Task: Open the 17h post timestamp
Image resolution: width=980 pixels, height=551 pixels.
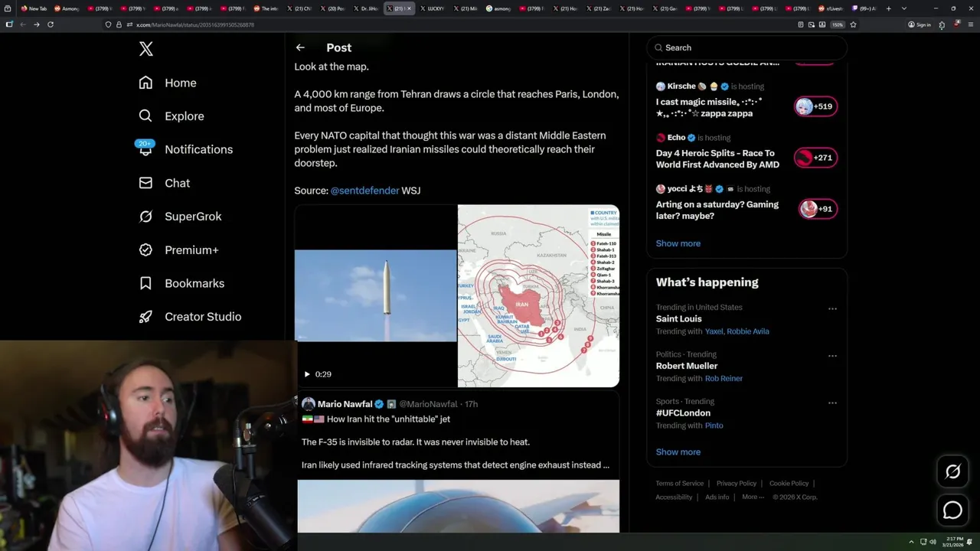Action: pos(472,404)
